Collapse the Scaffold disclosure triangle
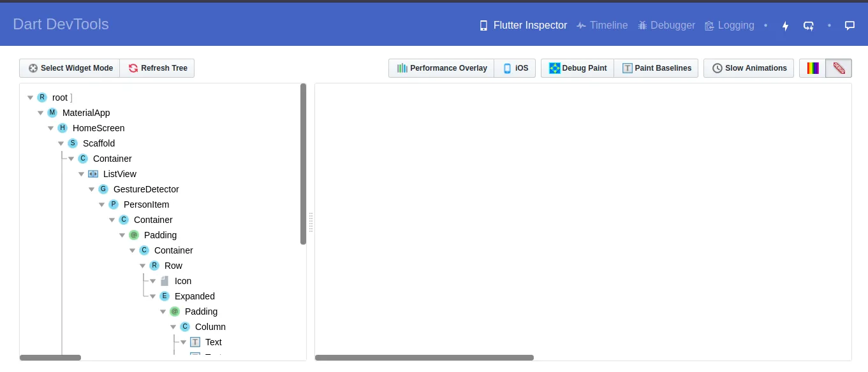The height and width of the screenshot is (372, 868). tap(61, 143)
